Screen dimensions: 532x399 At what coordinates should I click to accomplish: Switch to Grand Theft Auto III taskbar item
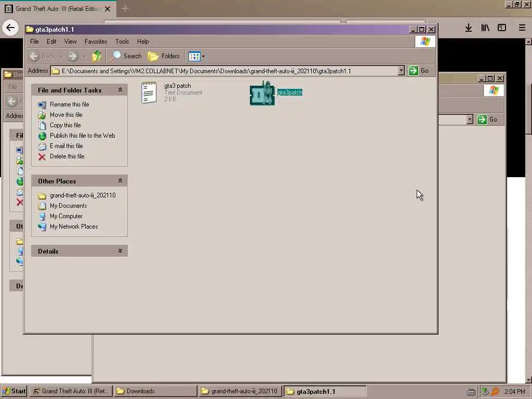pyautogui.click(x=71, y=391)
